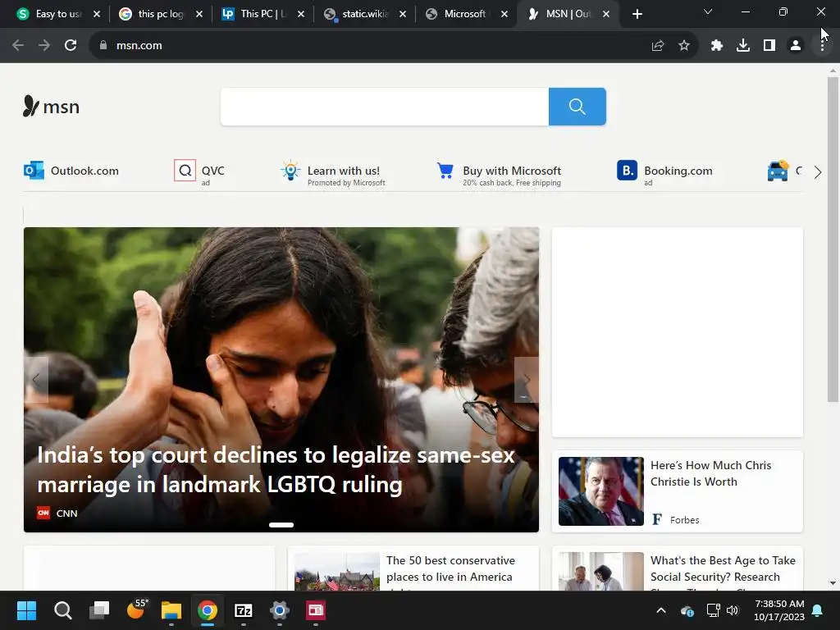Viewport: 840px width, 630px height.
Task: Read India's top court LGBTQ ruling headline
Action: (x=276, y=469)
